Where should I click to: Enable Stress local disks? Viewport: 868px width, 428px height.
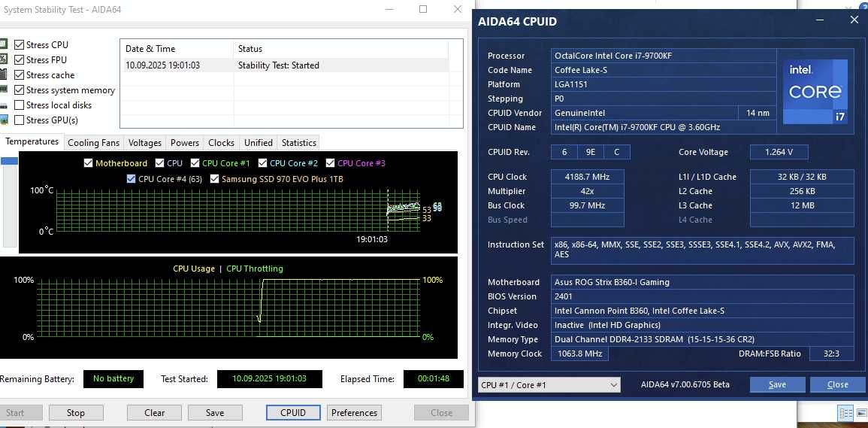click(x=19, y=105)
